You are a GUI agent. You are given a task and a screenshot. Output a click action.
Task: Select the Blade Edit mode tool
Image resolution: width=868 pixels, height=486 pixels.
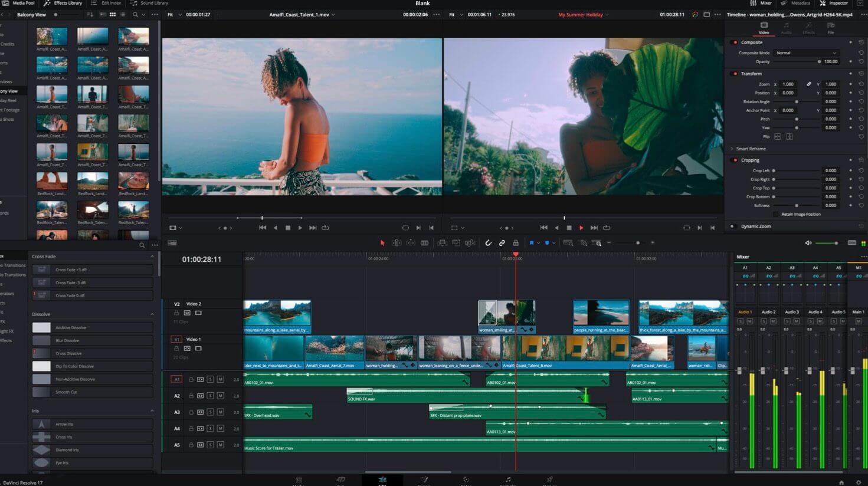pos(425,243)
